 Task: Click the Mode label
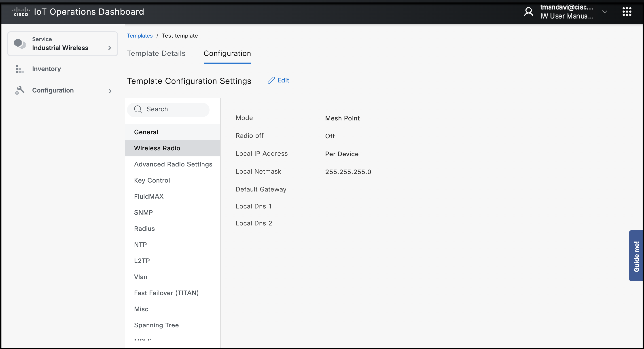[x=244, y=118]
